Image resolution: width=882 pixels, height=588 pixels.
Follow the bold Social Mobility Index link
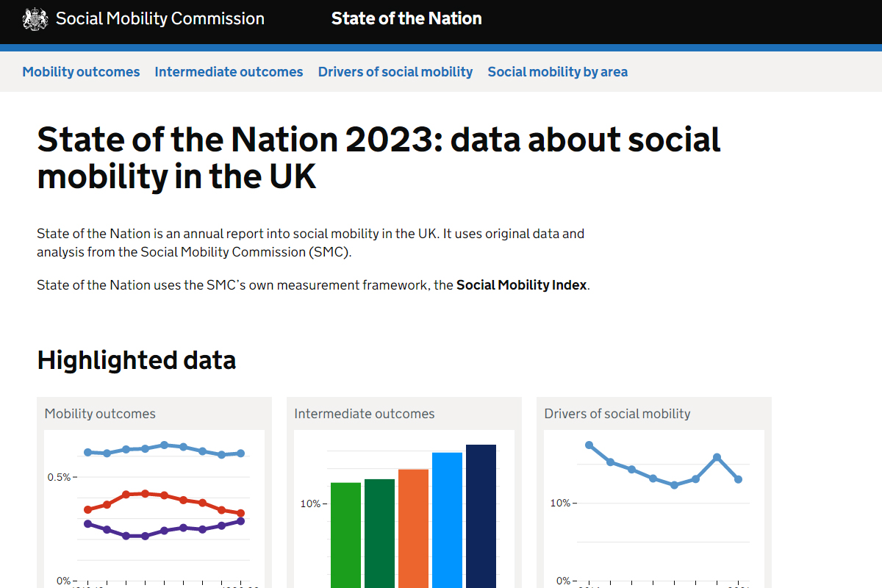click(521, 285)
